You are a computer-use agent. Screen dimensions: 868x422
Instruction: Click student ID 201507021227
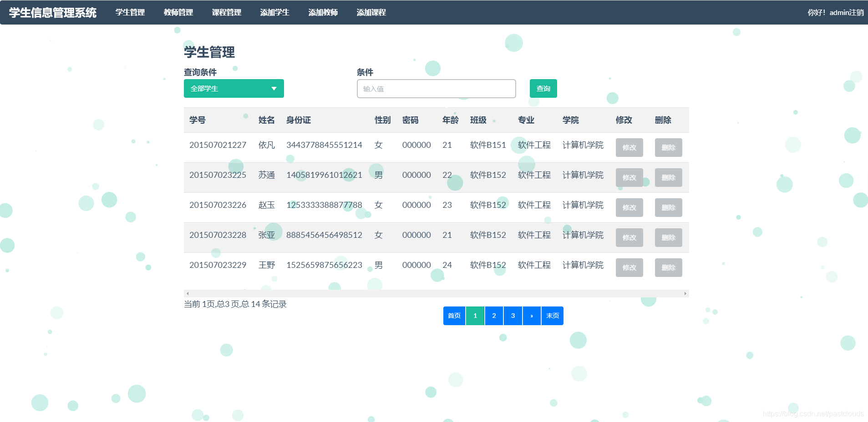click(x=218, y=145)
